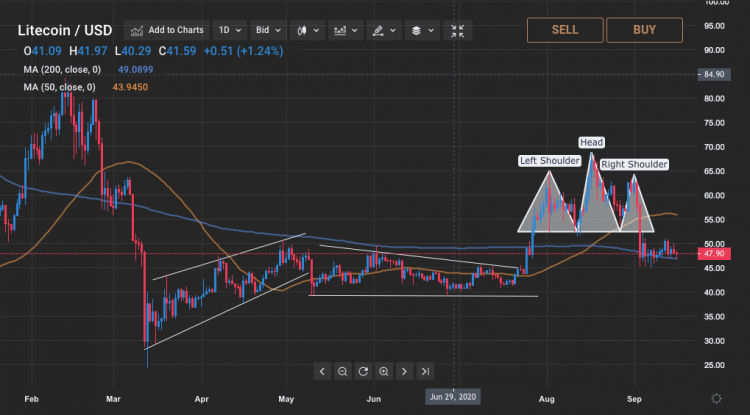Click the Feb label on time axis
This screenshot has height=415, width=750.
tap(31, 399)
